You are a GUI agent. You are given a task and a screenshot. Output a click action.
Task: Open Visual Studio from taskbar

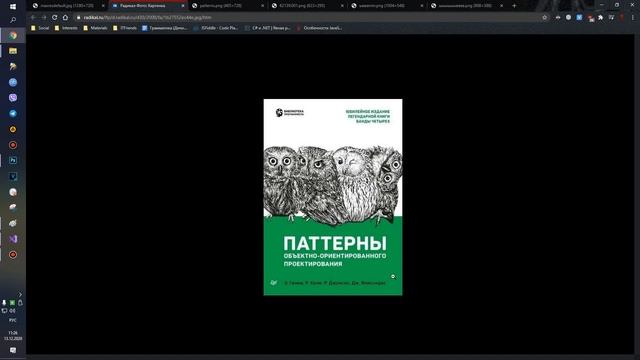click(13, 239)
